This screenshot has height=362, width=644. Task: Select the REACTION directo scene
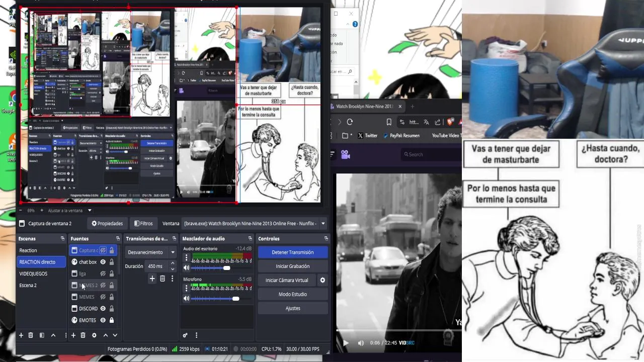click(x=41, y=262)
